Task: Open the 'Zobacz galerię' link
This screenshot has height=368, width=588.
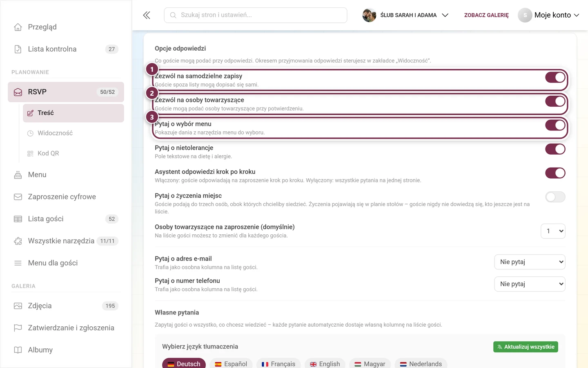Action: (486, 15)
